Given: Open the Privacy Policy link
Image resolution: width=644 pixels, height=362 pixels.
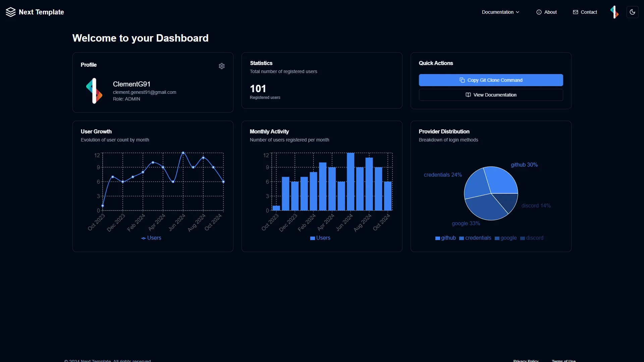Looking at the screenshot, I should (x=526, y=361).
